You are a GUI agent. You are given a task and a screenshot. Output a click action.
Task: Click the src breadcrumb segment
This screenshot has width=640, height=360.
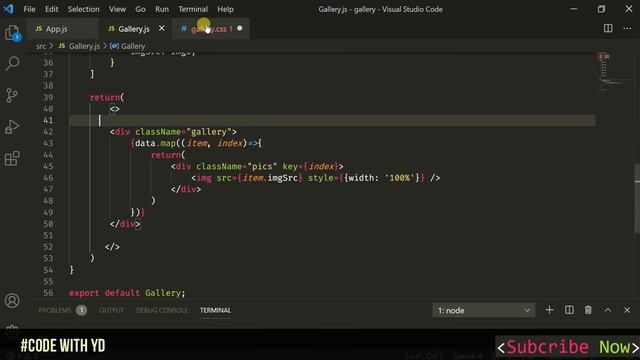(41, 46)
